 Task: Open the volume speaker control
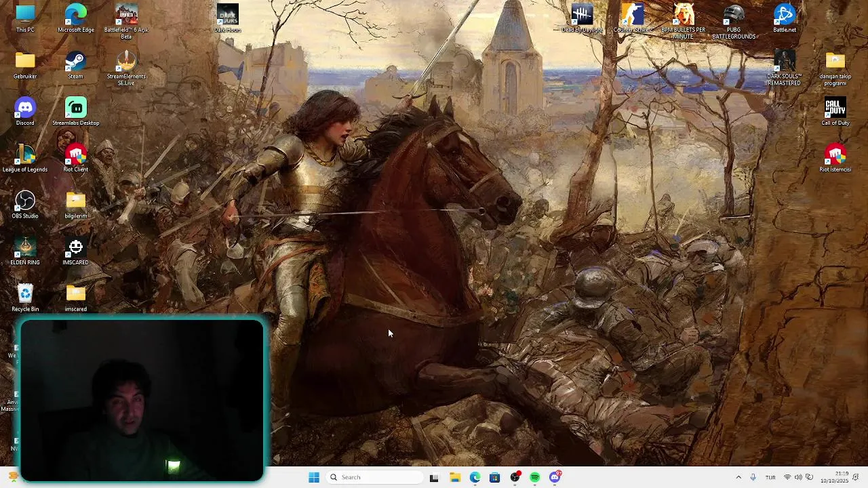click(798, 477)
